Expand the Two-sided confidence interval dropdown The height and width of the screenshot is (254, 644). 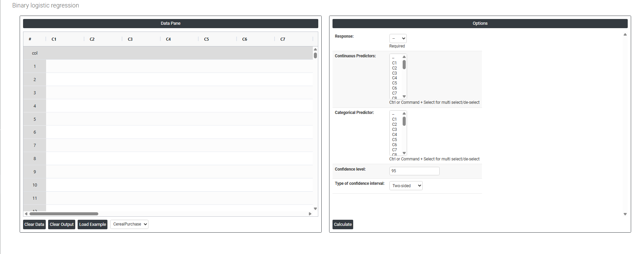(x=406, y=185)
